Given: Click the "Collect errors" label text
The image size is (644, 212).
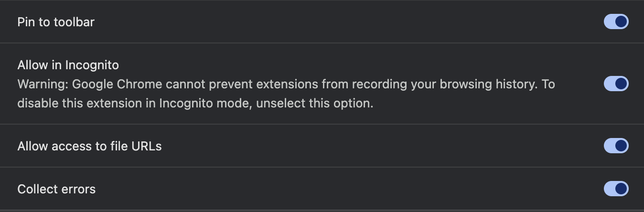Looking at the screenshot, I should point(56,189).
